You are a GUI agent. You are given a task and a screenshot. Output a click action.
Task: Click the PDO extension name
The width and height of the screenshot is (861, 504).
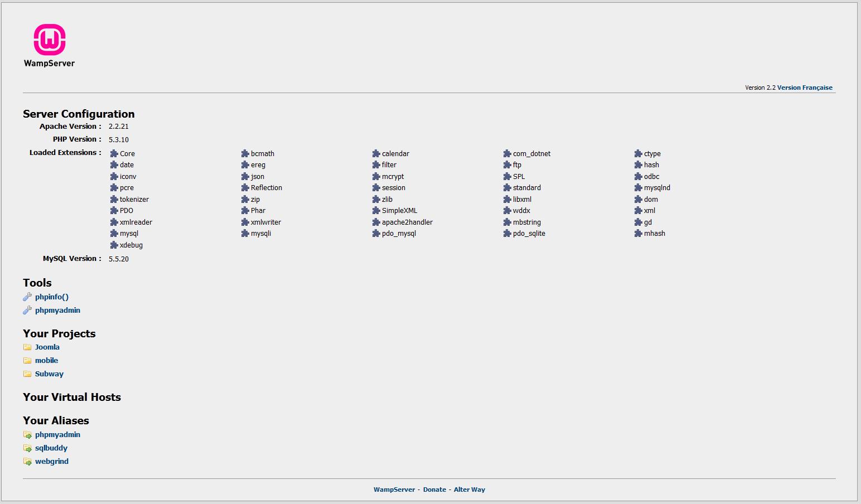click(127, 210)
